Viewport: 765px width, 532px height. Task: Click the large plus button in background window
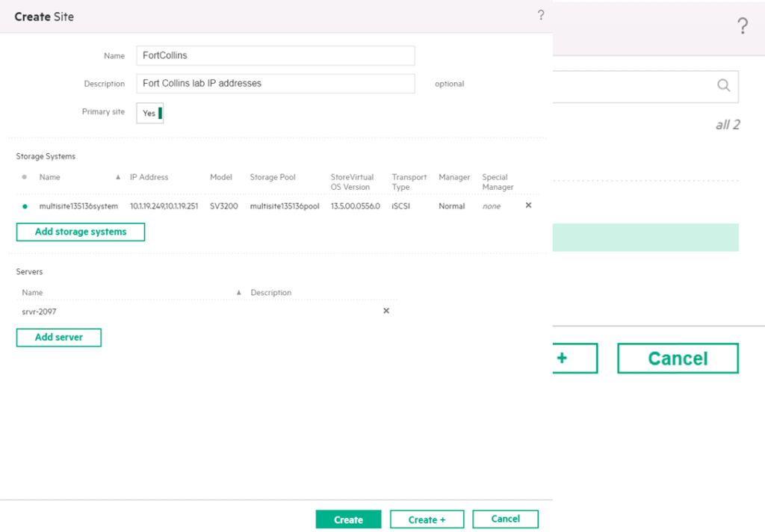(574, 359)
